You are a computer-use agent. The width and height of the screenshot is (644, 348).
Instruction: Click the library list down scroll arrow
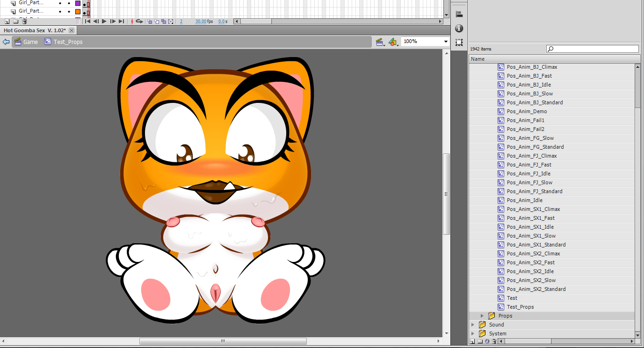pos(638,334)
